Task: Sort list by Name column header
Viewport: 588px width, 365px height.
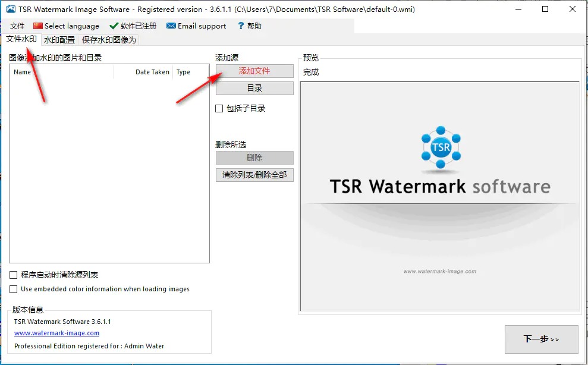Action: 59,72
